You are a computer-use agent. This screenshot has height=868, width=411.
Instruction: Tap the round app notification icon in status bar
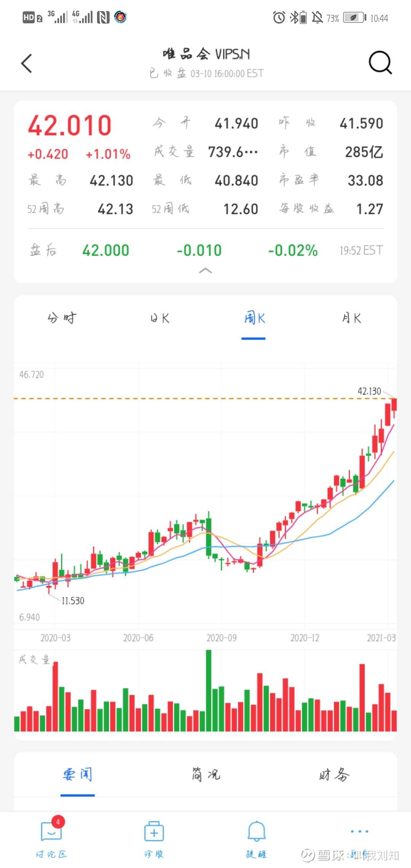pos(120,17)
